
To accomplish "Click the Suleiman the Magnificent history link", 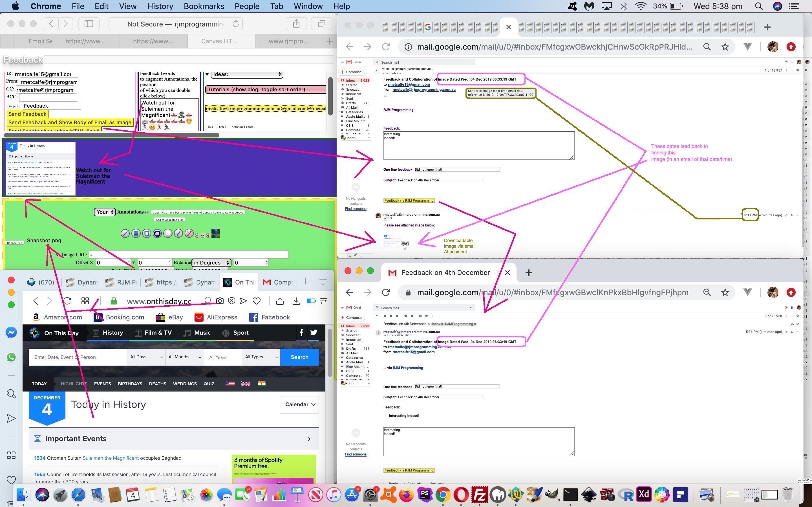I will (x=111, y=457).
